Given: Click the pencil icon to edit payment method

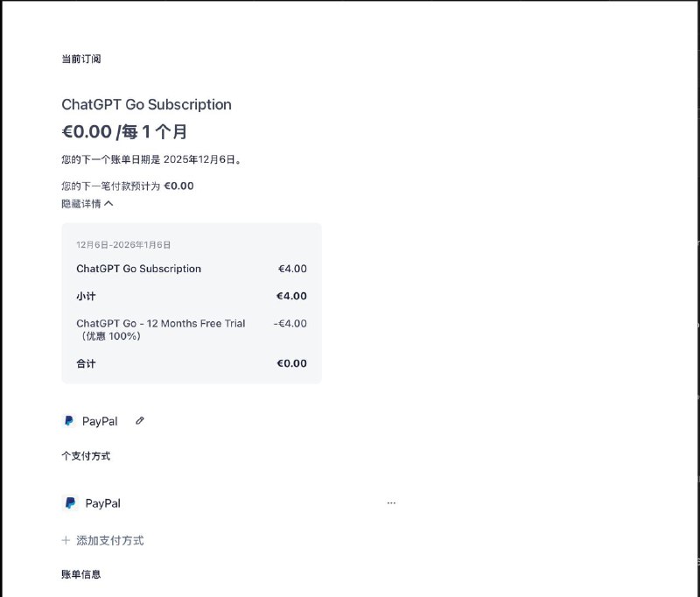Looking at the screenshot, I should point(140,421).
